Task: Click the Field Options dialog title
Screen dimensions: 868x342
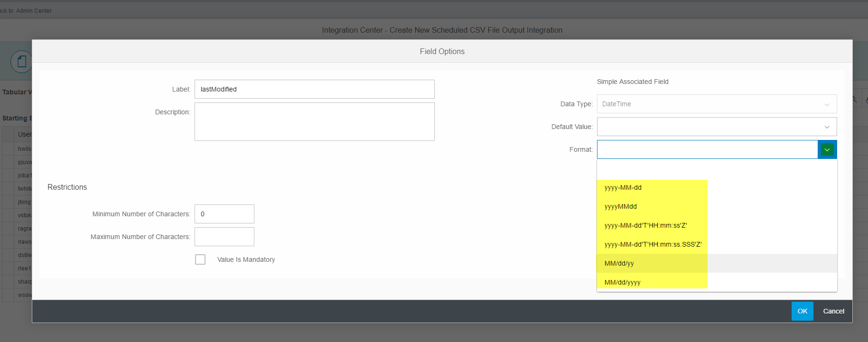Action: point(442,51)
